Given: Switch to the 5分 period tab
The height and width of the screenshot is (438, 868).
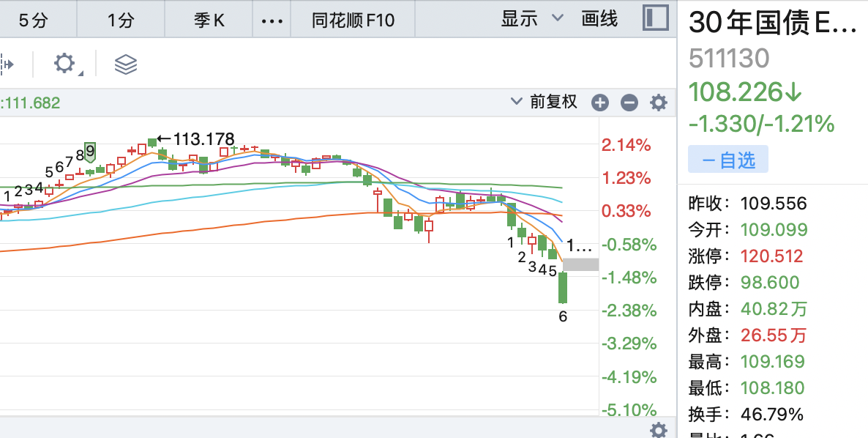Looking at the screenshot, I should coord(33,20).
